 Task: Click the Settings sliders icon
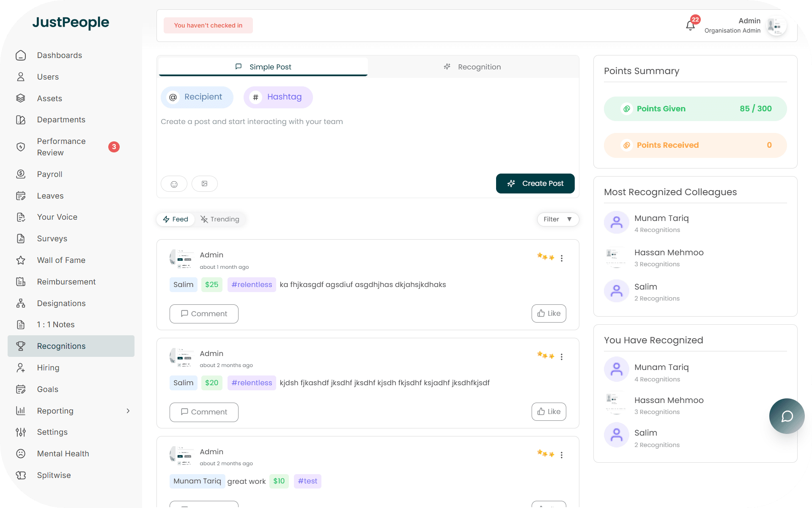click(21, 432)
